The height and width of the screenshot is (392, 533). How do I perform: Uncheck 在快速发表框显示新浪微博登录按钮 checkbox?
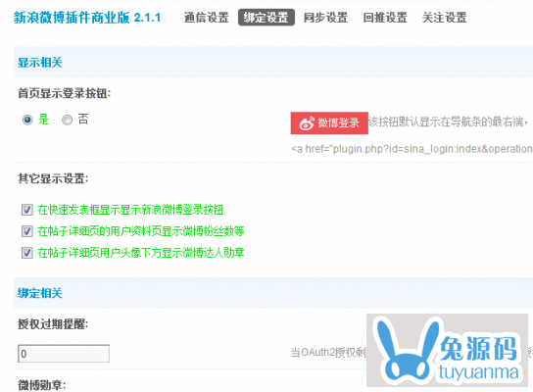tap(27, 210)
